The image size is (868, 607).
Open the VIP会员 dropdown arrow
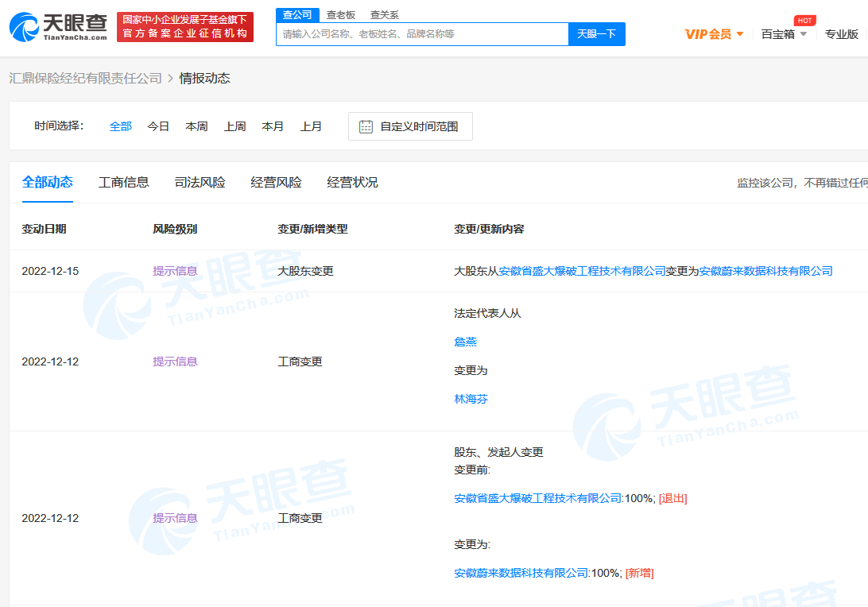(x=740, y=34)
